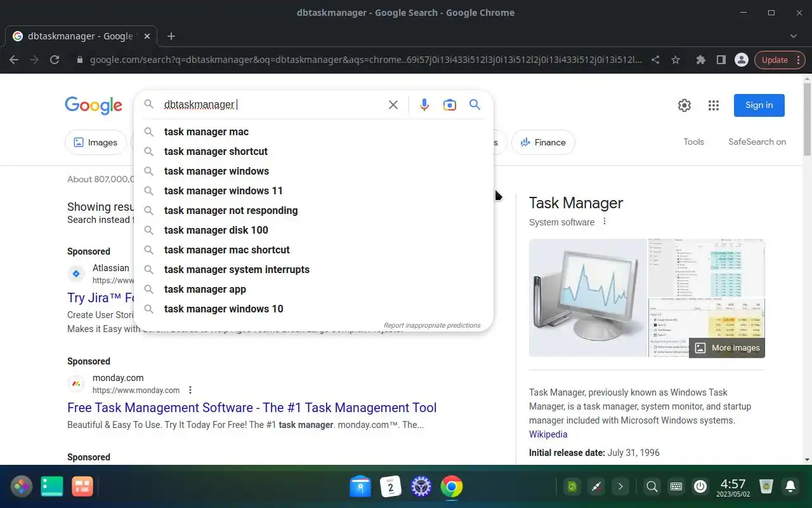Image resolution: width=812 pixels, height=508 pixels.
Task: Select suggestion task manager mac
Action: coord(313,131)
